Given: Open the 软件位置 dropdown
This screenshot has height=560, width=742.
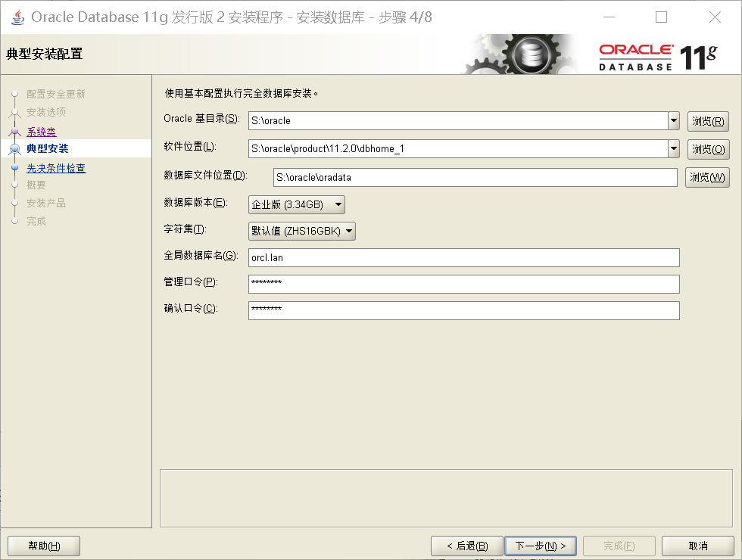Looking at the screenshot, I should [x=672, y=149].
